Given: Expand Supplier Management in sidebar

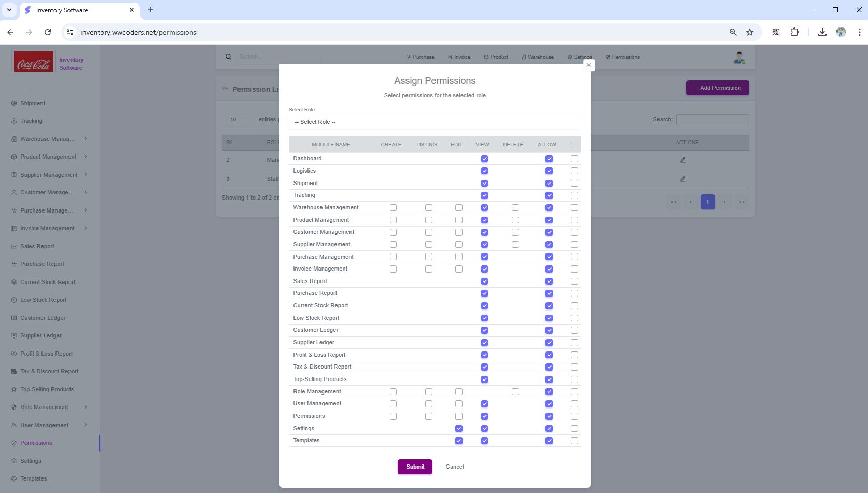Looking at the screenshot, I should tap(86, 175).
